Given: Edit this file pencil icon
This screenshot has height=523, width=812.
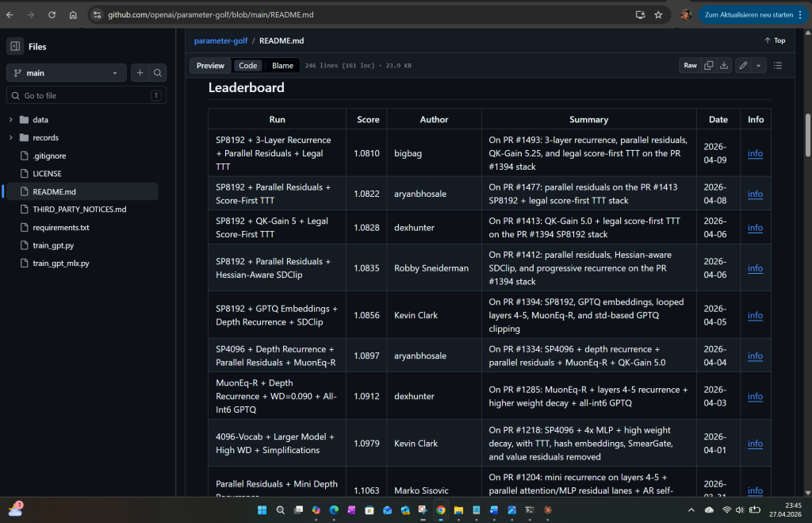Looking at the screenshot, I should pyautogui.click(x=743, y=65).
